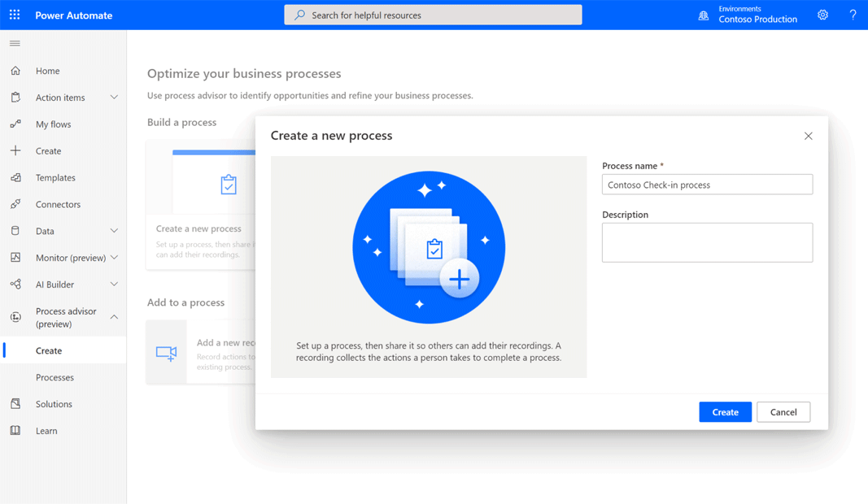Screen dimensions: 868x504
Task: Click the Monitor (preview) label
Action: point(71,258)
